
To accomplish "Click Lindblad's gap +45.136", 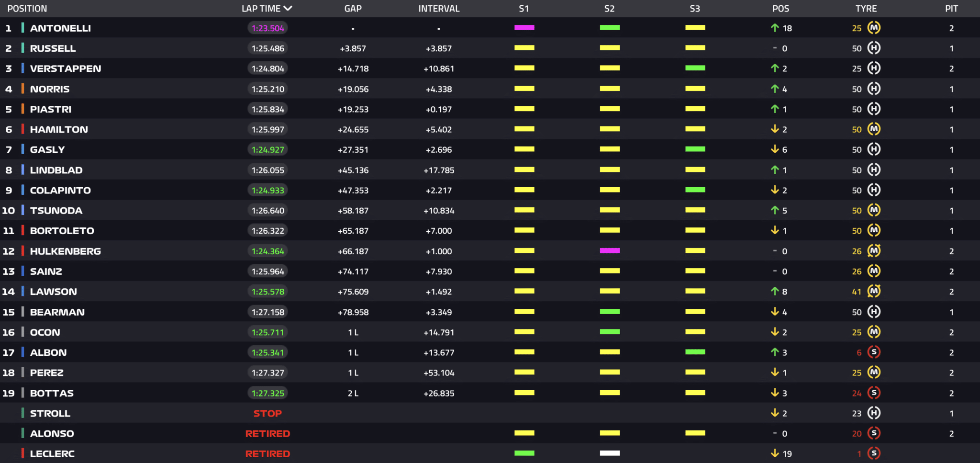I will coord(353,170).
